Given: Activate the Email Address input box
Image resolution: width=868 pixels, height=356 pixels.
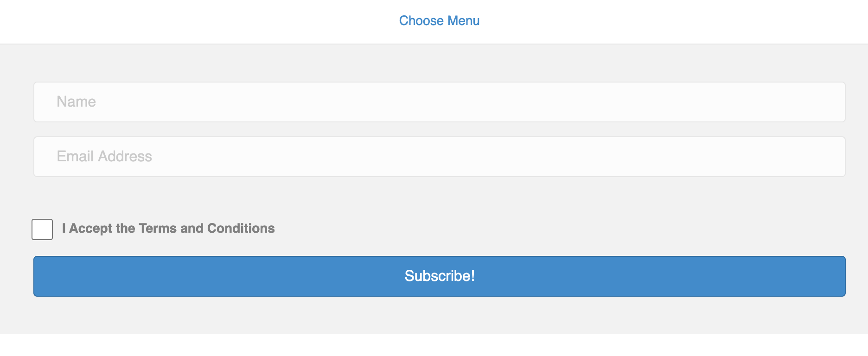Looking at the screenshot, I should [439, 156].
